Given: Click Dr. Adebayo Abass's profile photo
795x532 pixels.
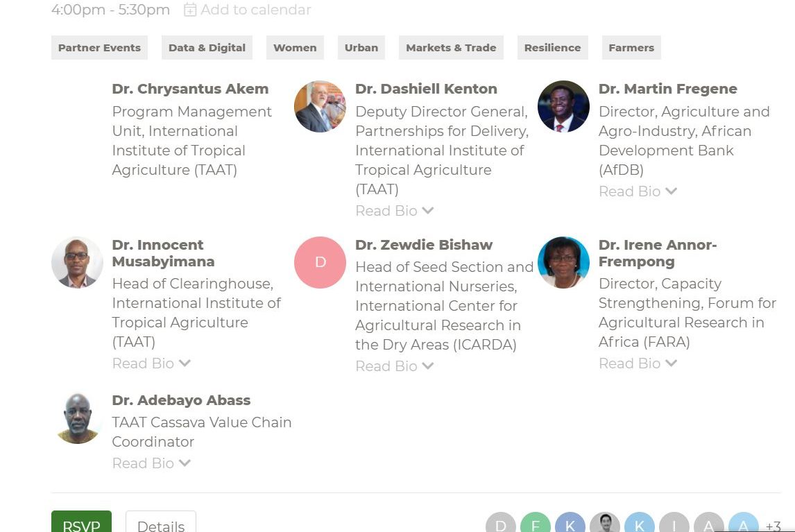Looking at the screenshot, I should pos(77,418).
